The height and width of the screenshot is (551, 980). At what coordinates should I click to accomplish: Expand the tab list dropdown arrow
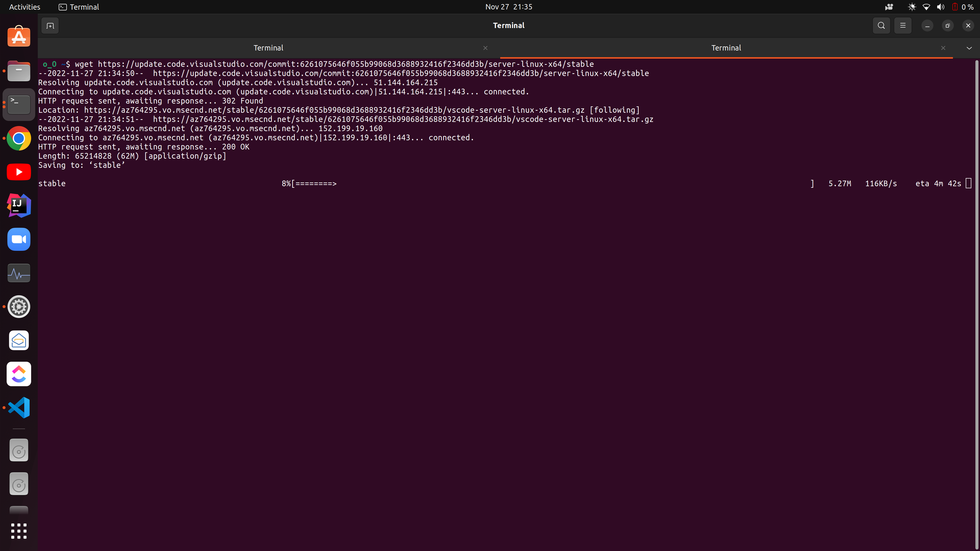[969, 48]
